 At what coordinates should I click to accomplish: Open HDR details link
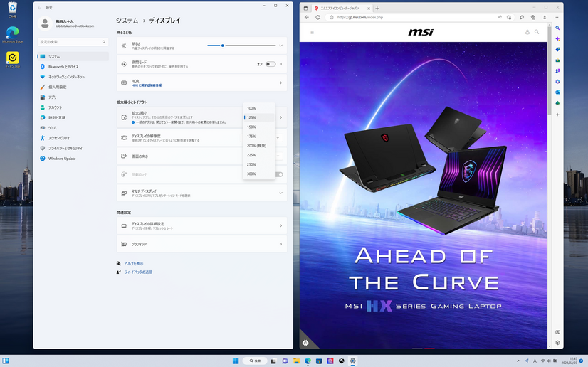click(x=146, y=85)
